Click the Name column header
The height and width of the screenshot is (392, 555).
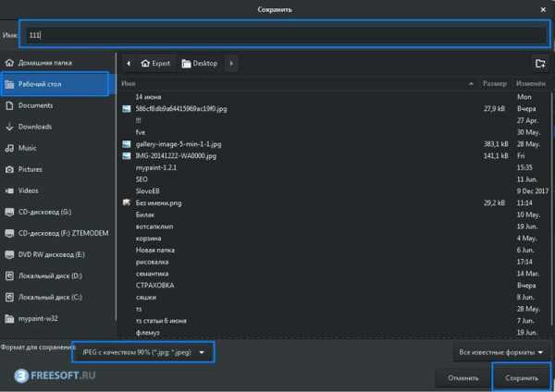coord(129,84)
